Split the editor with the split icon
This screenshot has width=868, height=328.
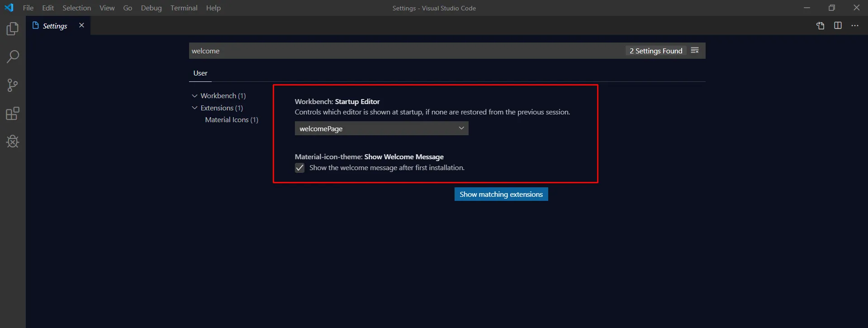click(838, 25)
